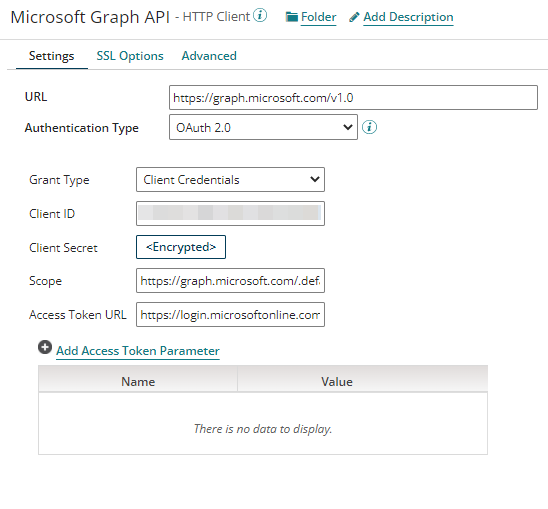Open the SSL Options tab
548x509 pixels.
point(130,56)
